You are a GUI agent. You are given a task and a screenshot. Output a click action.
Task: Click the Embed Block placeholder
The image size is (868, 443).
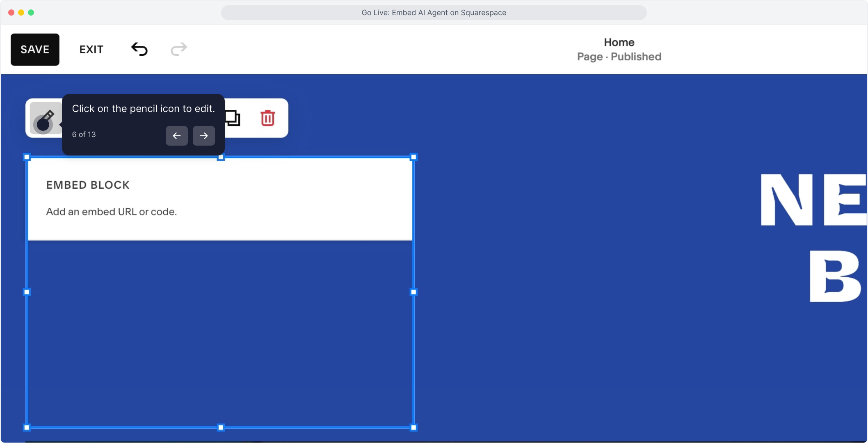(x=220, y=199)
